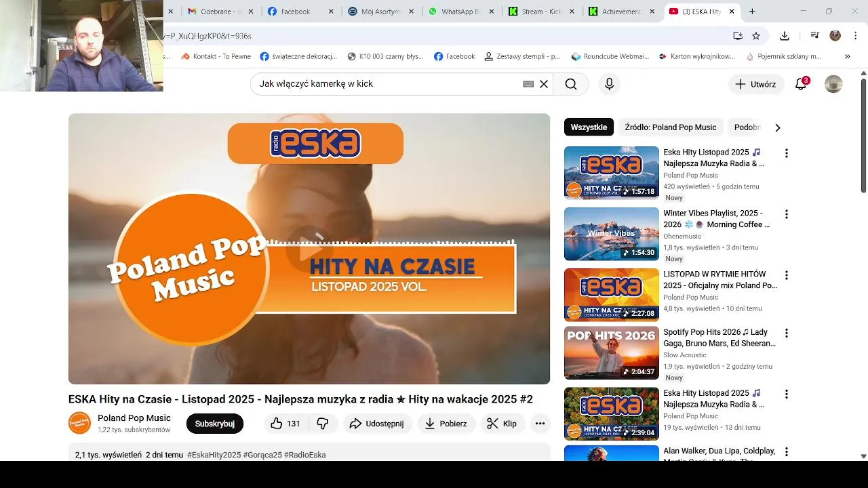Open the Spotify Pop Hits 2026 thumbnail
868x488 pixels.
click(612, 352)
